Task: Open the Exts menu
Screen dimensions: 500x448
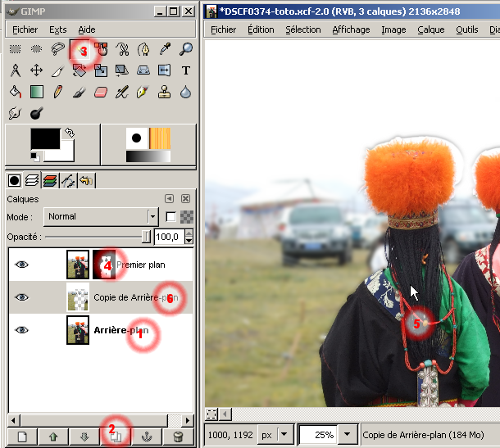Action: click(x=58, y=29)
